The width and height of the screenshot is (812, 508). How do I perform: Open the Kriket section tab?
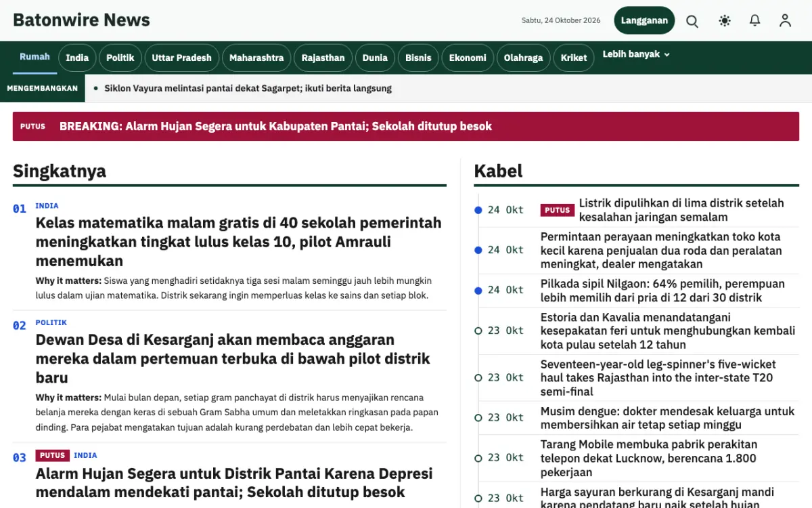coord(574,58)
